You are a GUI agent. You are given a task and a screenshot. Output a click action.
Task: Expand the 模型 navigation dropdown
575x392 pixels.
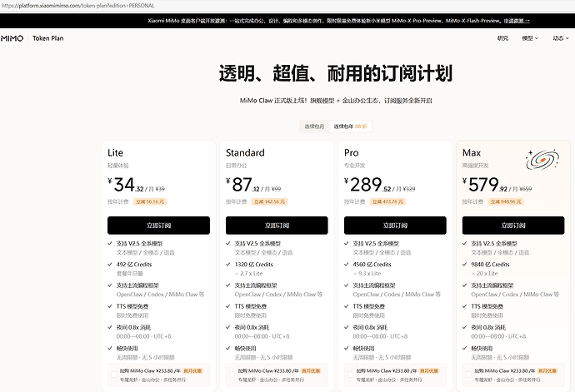[x=530, y=38]
